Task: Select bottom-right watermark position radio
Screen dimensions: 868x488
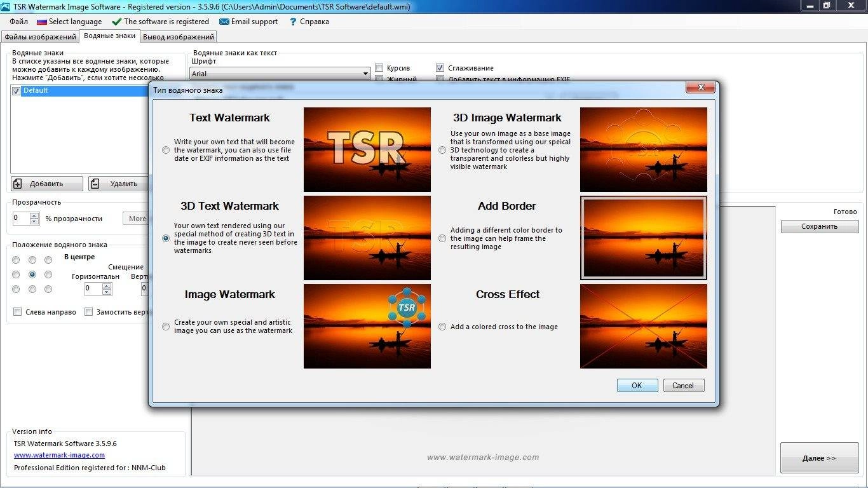Action: 48,289
